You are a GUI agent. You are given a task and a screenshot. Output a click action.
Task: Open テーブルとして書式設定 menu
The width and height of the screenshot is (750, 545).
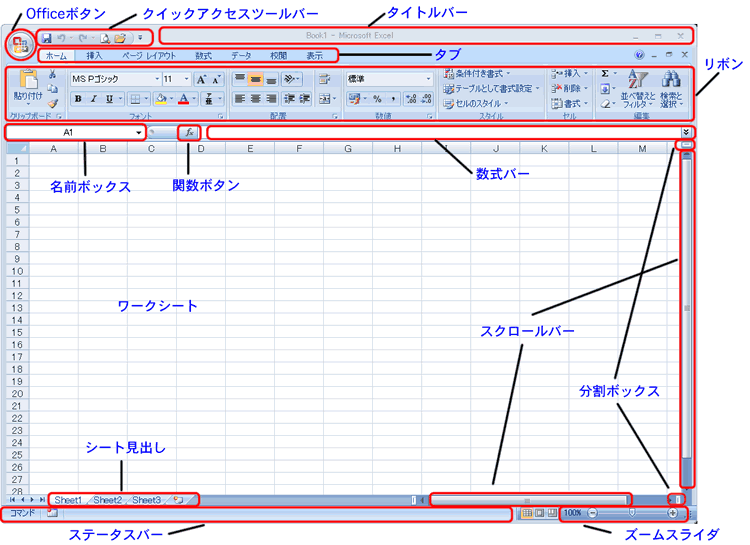point(491,89)
